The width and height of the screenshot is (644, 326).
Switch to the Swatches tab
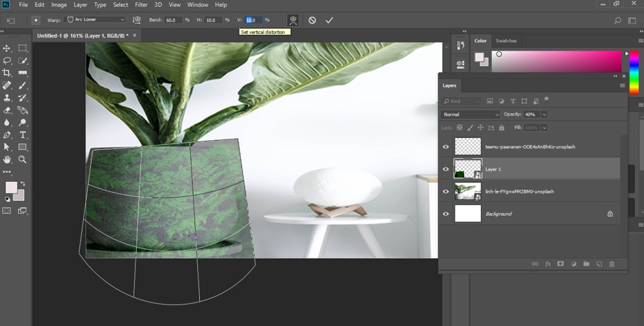tap(506, 41)
